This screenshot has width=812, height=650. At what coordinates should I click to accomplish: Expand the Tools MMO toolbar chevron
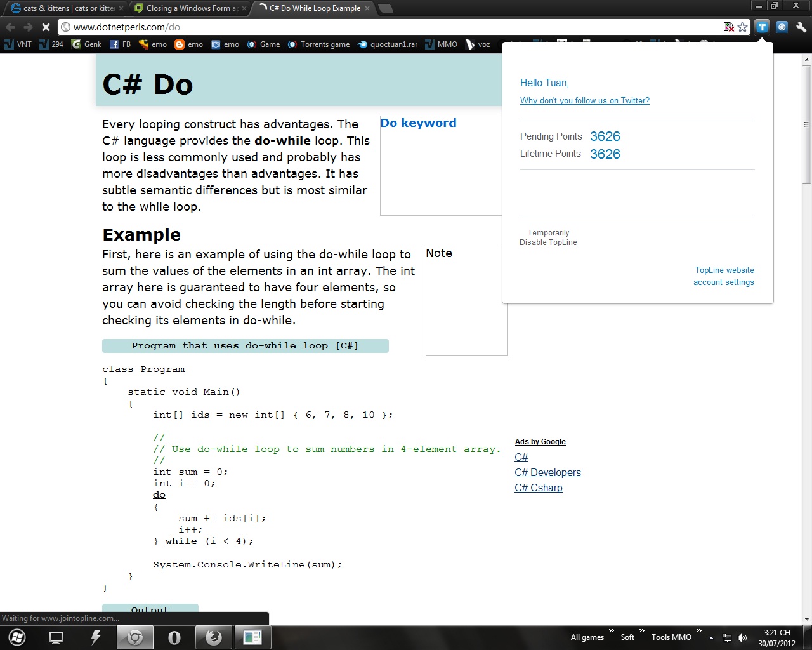point(698,631)
